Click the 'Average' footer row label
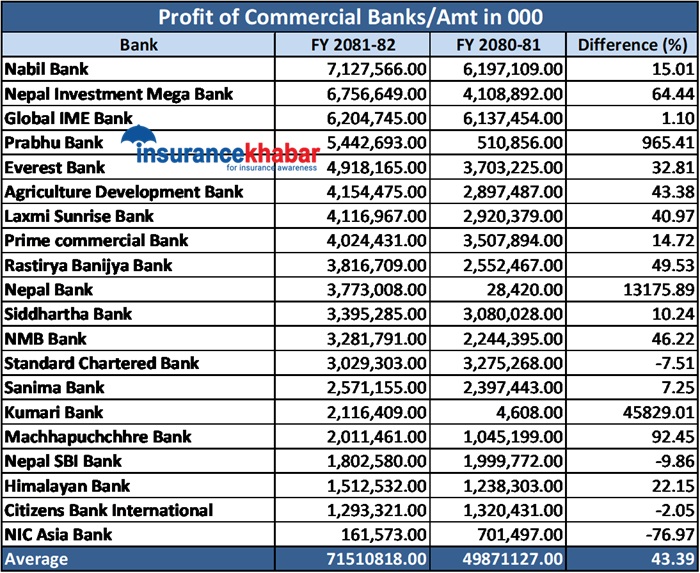Image resolution: width=700 pixels, height=573 pixels. (38, 559)
